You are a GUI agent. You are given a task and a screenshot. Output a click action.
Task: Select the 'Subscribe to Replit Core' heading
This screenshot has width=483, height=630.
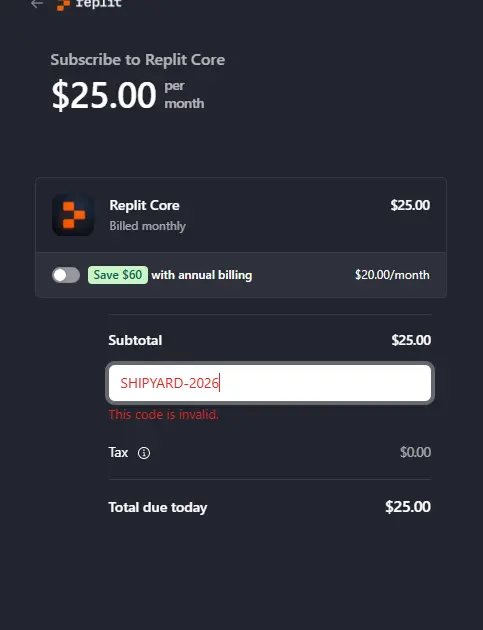coord(137,60)
